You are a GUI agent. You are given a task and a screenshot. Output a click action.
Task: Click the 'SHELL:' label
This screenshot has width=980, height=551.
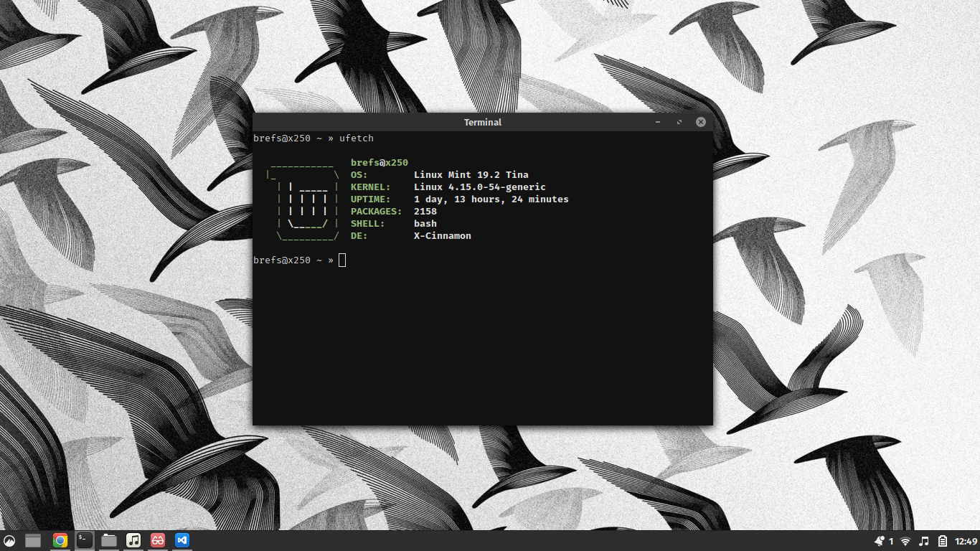tap(368, 223)
